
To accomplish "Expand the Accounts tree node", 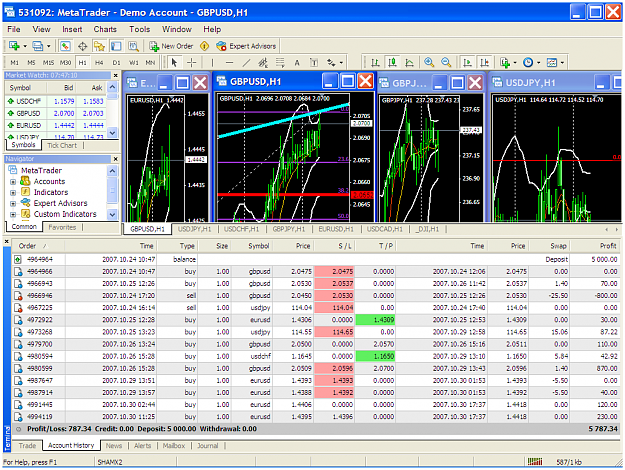I will (x=13, y=182).
